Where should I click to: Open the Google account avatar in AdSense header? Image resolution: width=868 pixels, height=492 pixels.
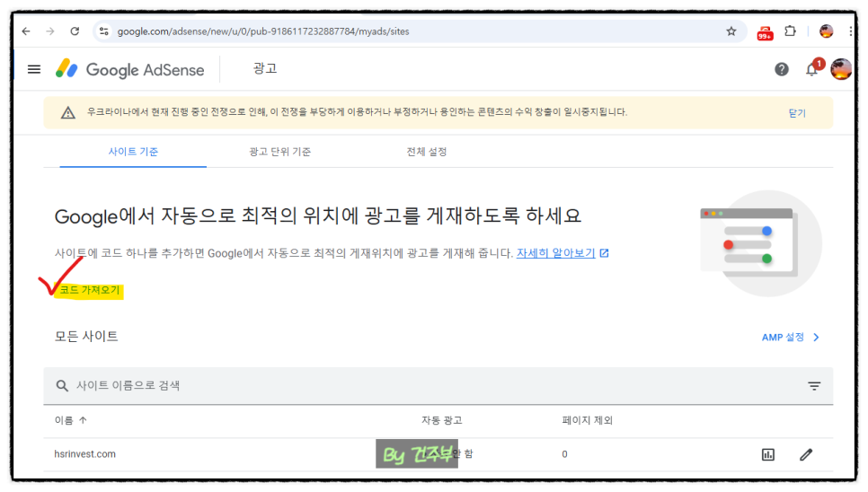841,69
